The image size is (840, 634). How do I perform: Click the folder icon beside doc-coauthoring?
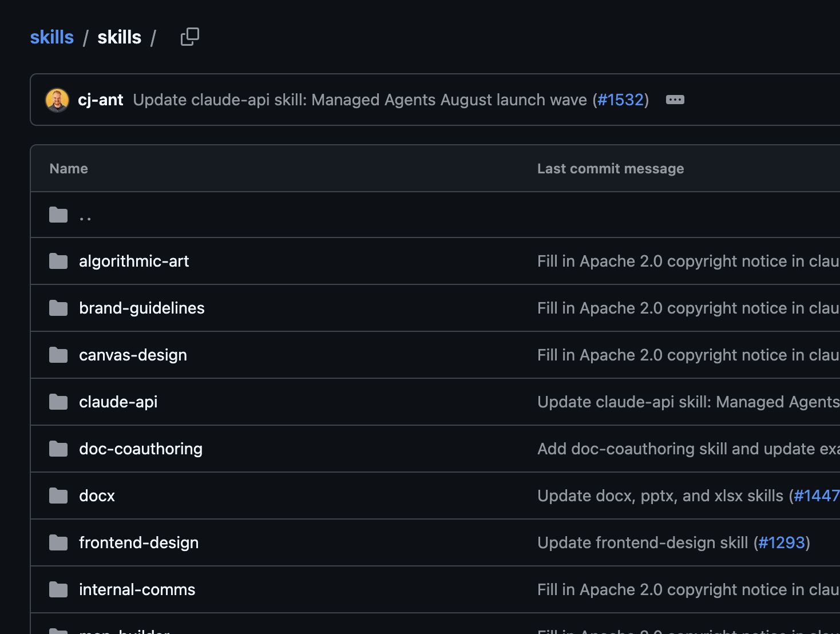click(x=58, y=449)
